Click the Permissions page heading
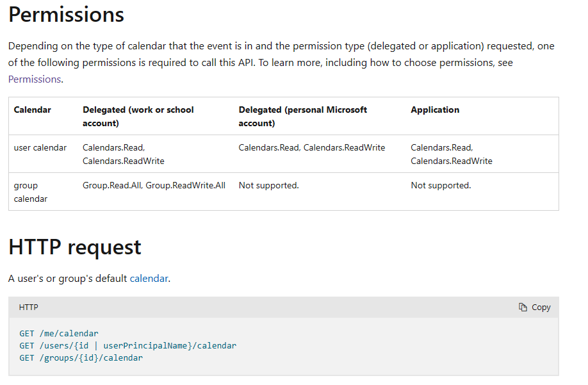Image resolution: width=588 pixels, height=385 pixels. (x=66, y=15)
